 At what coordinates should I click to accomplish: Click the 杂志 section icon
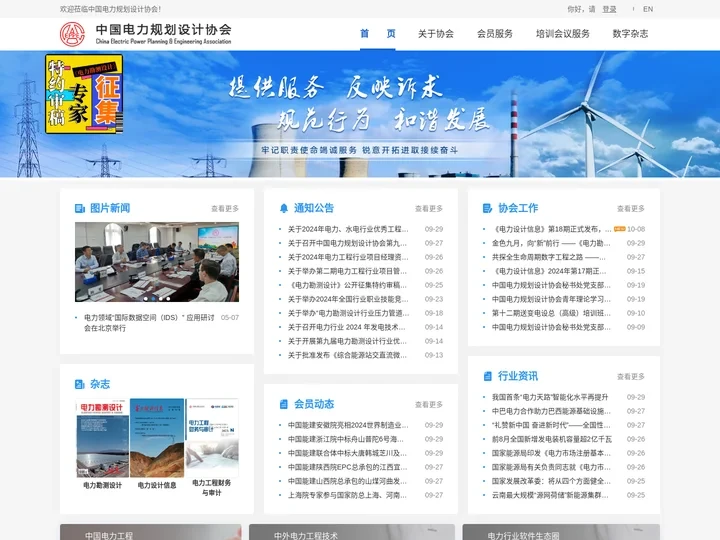click(x=79, y=384)
